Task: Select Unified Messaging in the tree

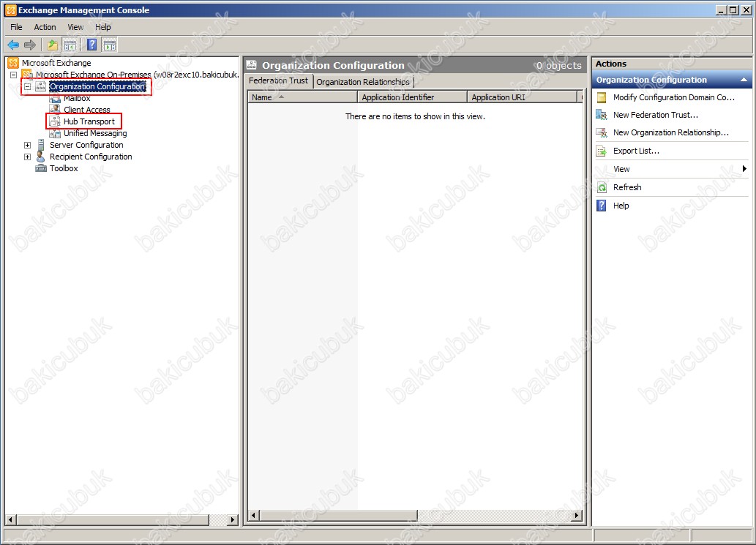Action: click(x=95, y=133)
